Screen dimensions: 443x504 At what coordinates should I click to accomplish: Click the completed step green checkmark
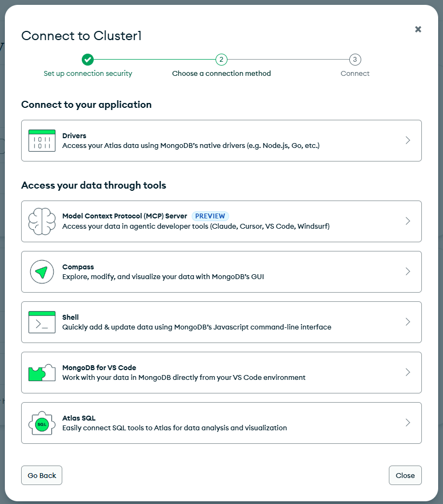[88, 60]
